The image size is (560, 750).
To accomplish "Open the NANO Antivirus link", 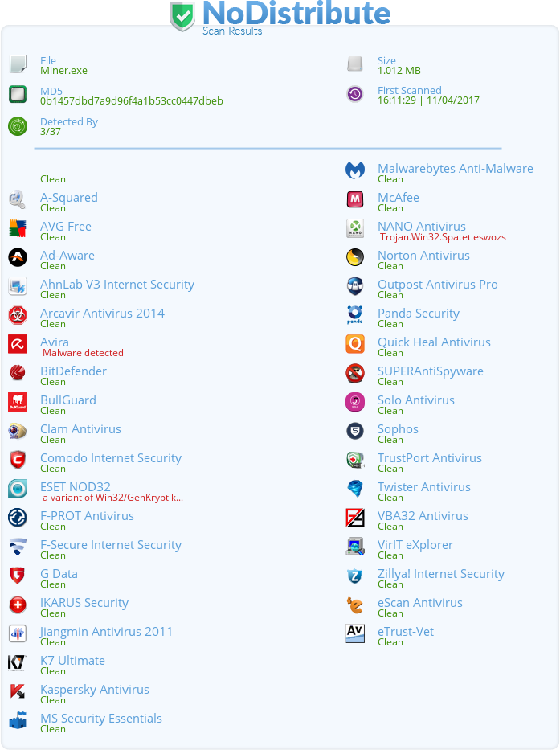I will coord(422,227).
